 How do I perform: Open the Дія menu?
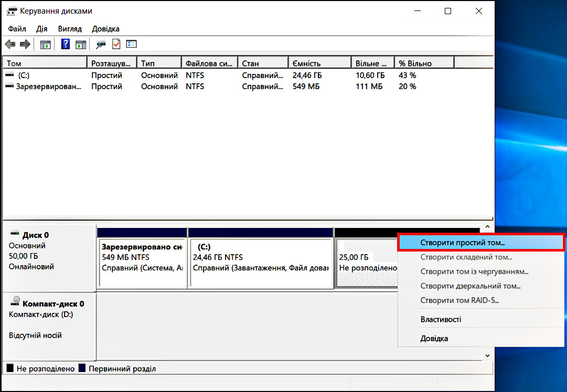click(41, 29)
